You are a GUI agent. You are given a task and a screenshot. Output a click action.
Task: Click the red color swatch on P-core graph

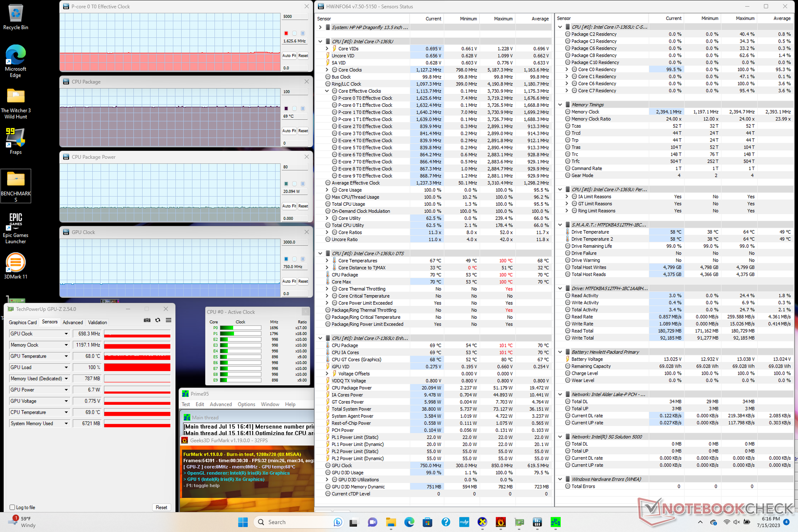286,33
